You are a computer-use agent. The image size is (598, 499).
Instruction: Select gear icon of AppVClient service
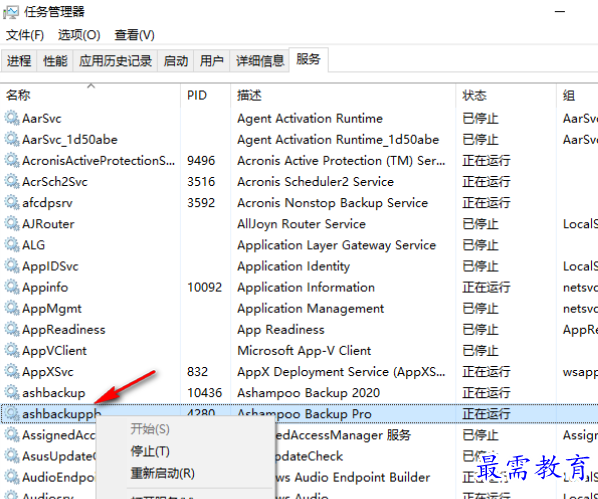[12, 350]
